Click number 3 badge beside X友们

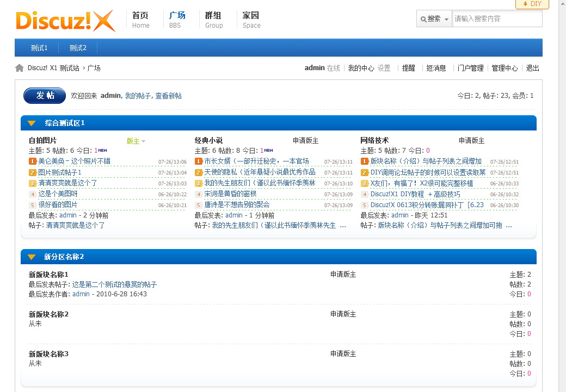(x=365, y=184)
